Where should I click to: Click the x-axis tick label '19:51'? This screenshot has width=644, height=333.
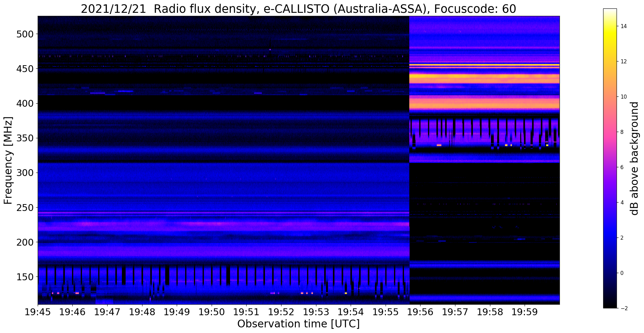247,312
